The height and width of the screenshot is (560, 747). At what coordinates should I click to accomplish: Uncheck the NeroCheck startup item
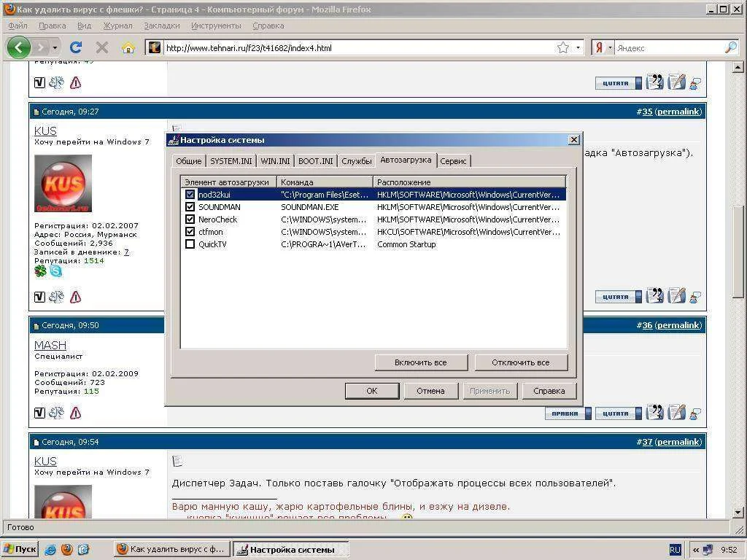[190, 219]
